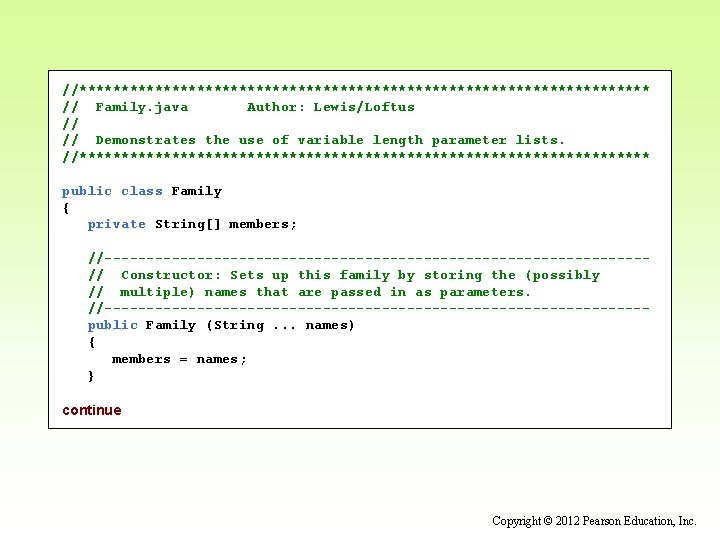Click "Author: Lewis/Loftus" in the header comment
The width and height of the screenshot is (720, 540).
coord(331,107)
